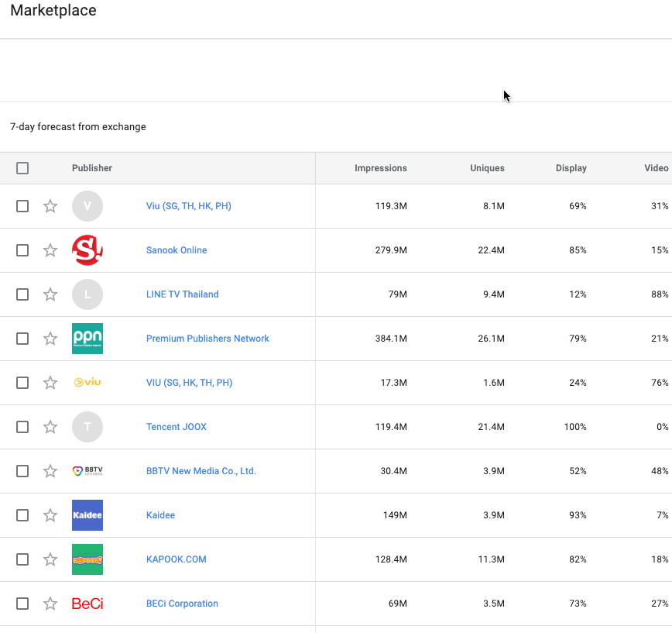Image resolution: width=672 pixels, height=633 pixels.
Task: Open the Kaidee publisher link
Action: tap(161, 515)
